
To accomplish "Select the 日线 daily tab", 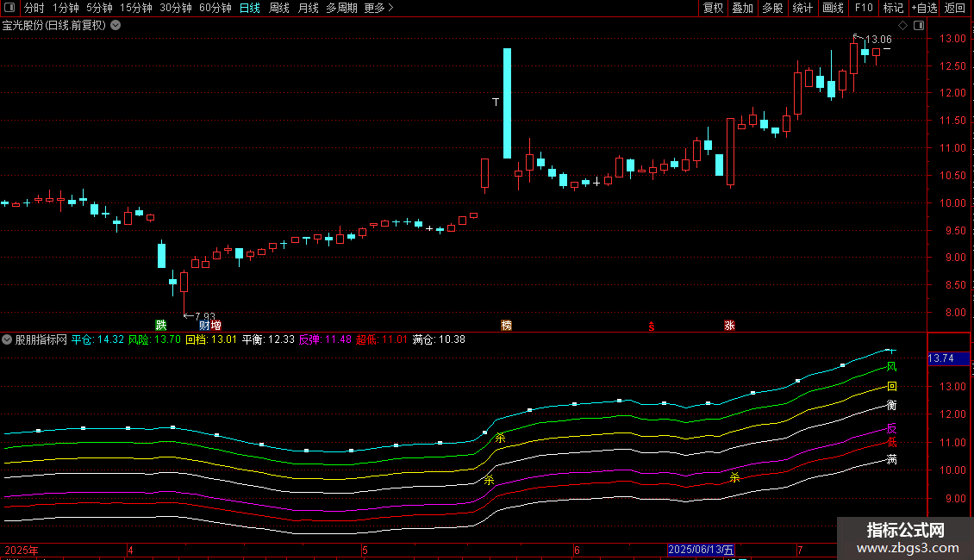I will (250, 8).
